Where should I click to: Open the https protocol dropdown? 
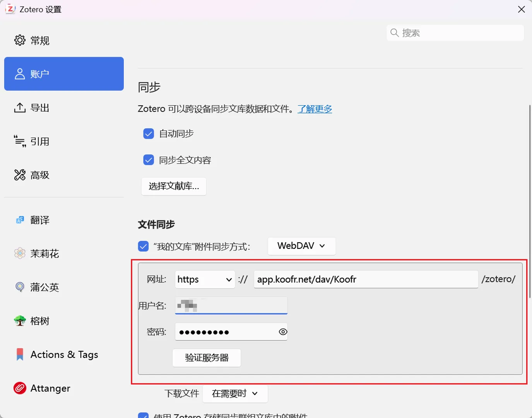[x=205, y=279]
